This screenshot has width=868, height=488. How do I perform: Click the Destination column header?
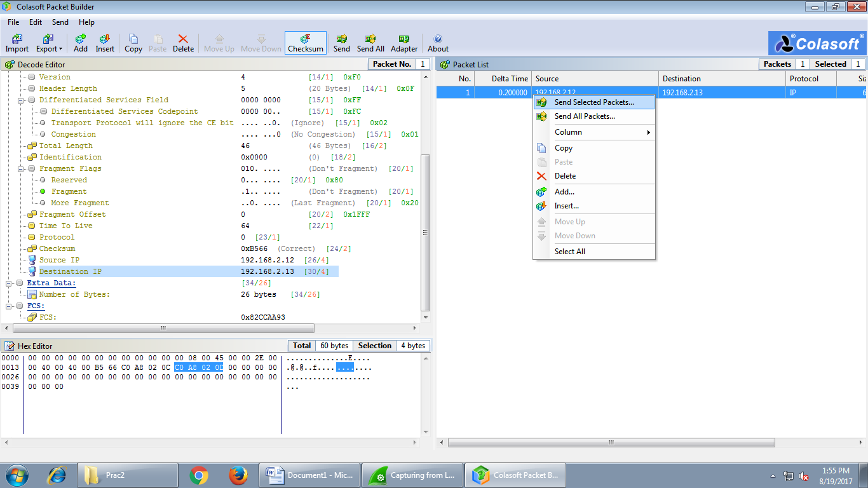721,79
